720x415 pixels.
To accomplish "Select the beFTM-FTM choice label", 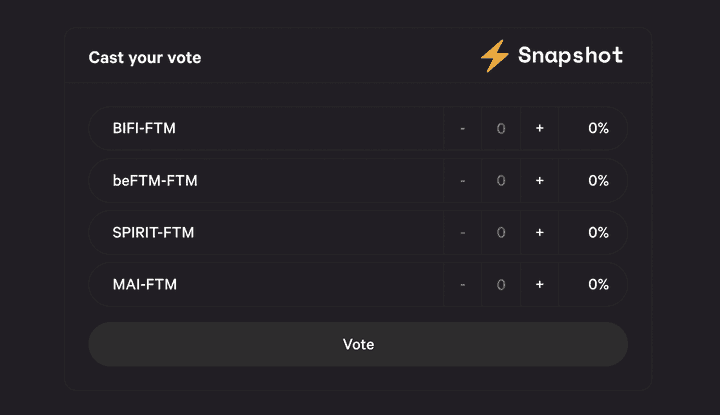I will coord(155,180).
